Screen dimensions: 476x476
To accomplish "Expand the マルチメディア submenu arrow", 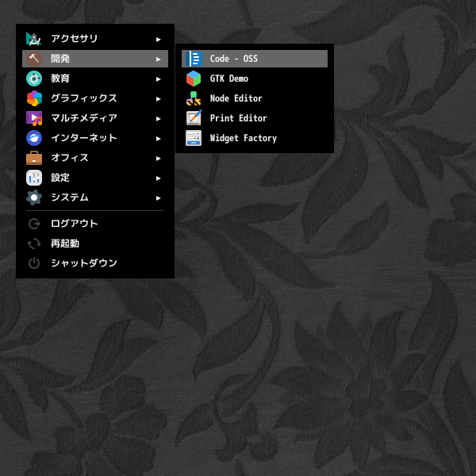I will 158,119.
